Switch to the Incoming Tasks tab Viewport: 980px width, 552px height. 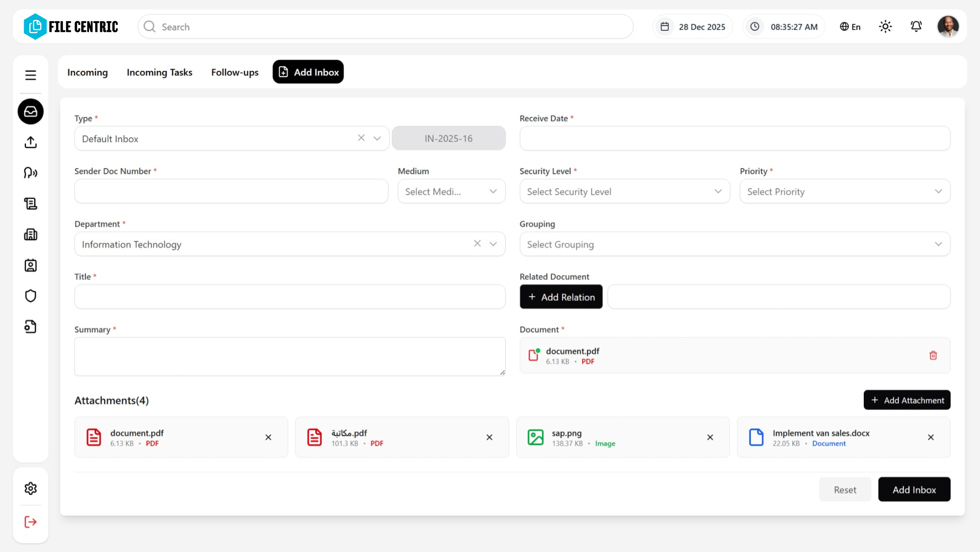159,72
